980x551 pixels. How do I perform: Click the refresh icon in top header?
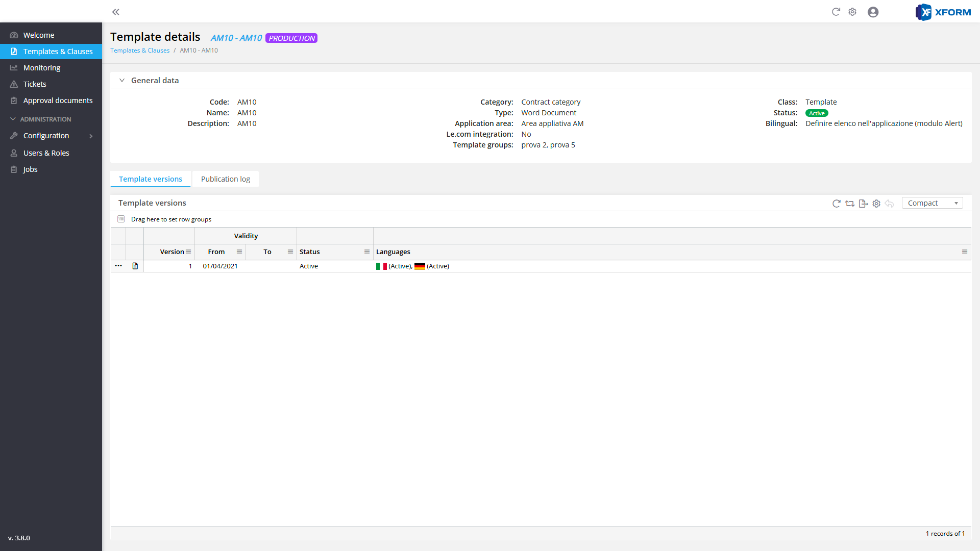(836, 12)
